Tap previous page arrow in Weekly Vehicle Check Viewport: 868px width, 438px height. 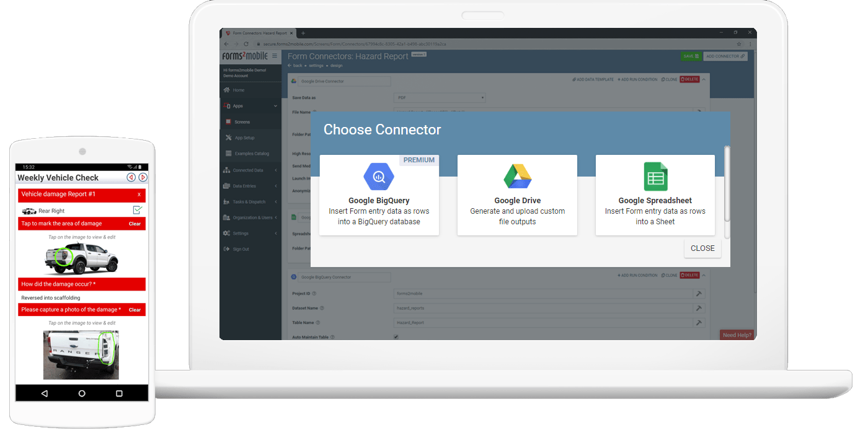click(x=131, y=177)
